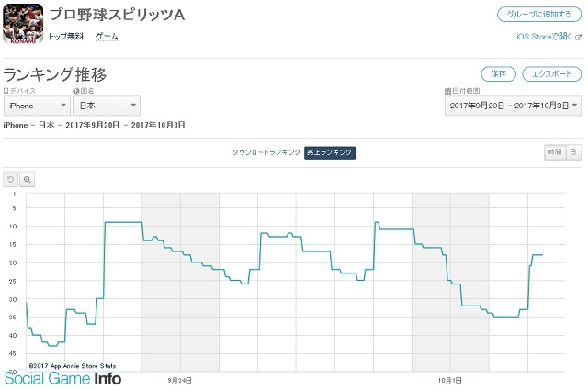The width and height of the screenshot is (588, 390).
Task: Click the calendar icon by date range label
Action: 447,91
